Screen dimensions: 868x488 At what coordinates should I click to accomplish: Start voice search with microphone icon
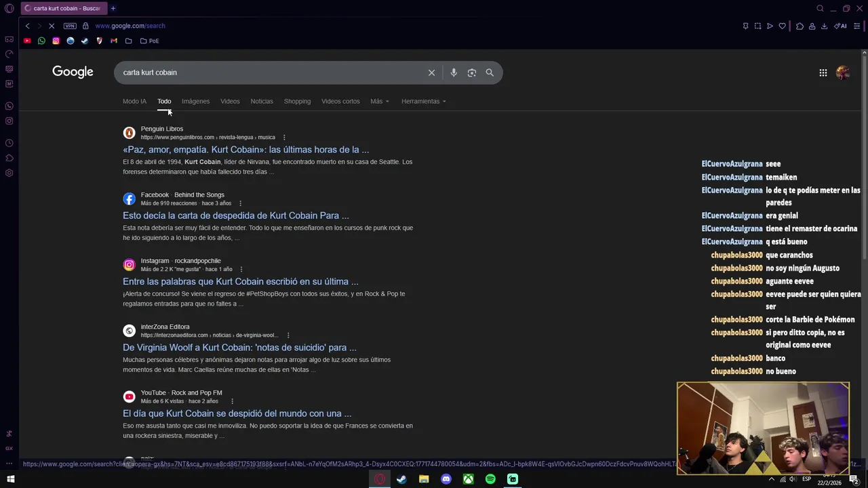point(454,73)
